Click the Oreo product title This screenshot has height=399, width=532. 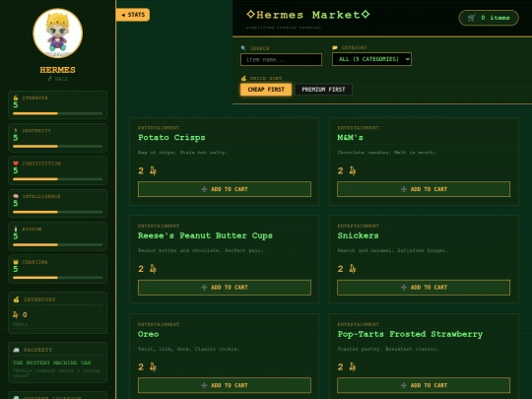pos(148,334)
